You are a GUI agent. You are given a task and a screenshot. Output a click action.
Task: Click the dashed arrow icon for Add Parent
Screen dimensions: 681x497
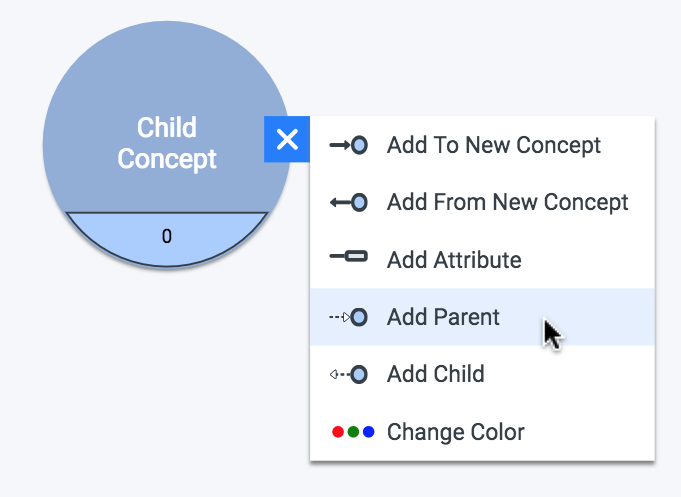[348, 317]
